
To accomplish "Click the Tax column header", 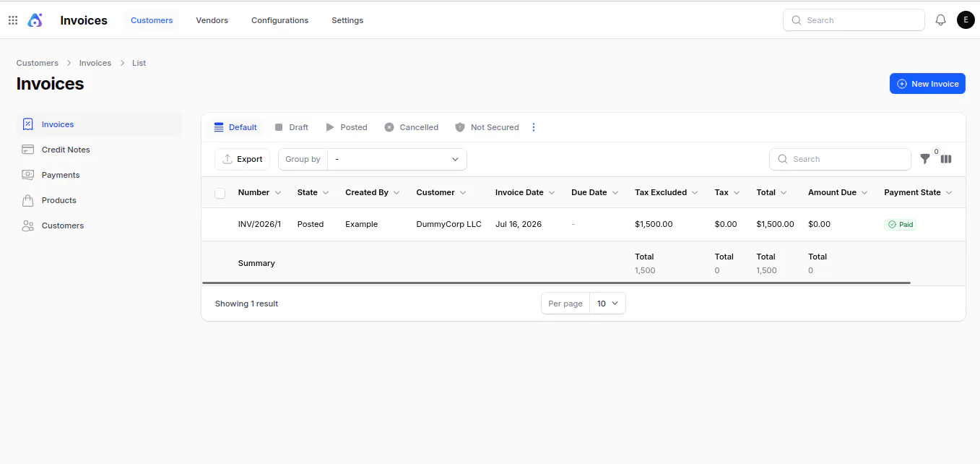I will coord(727,192).
